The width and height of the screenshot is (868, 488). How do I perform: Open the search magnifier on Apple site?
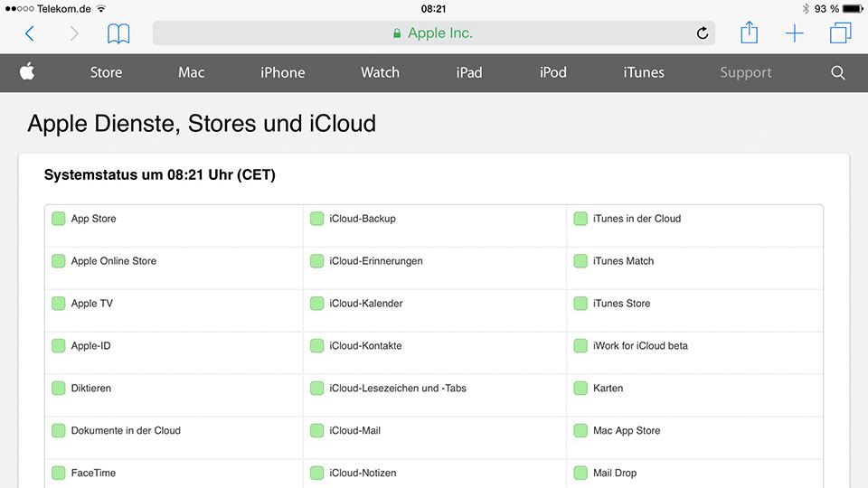[838, 73]
